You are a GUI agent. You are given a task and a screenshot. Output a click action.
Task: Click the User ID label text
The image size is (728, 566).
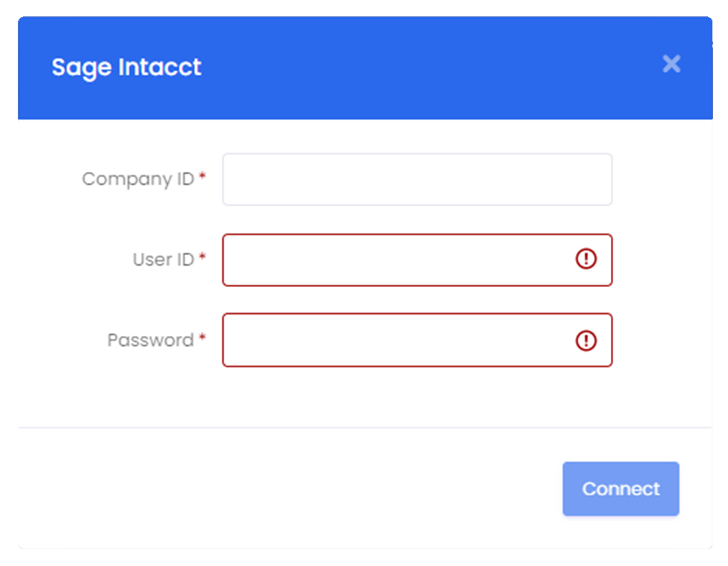coord(163,260)
